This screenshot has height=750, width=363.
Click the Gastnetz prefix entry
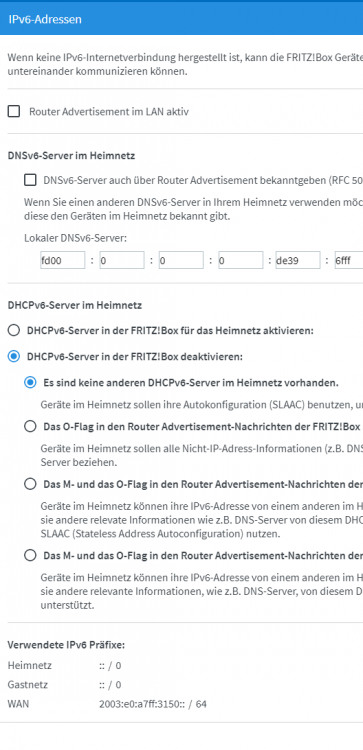point(65,684)
